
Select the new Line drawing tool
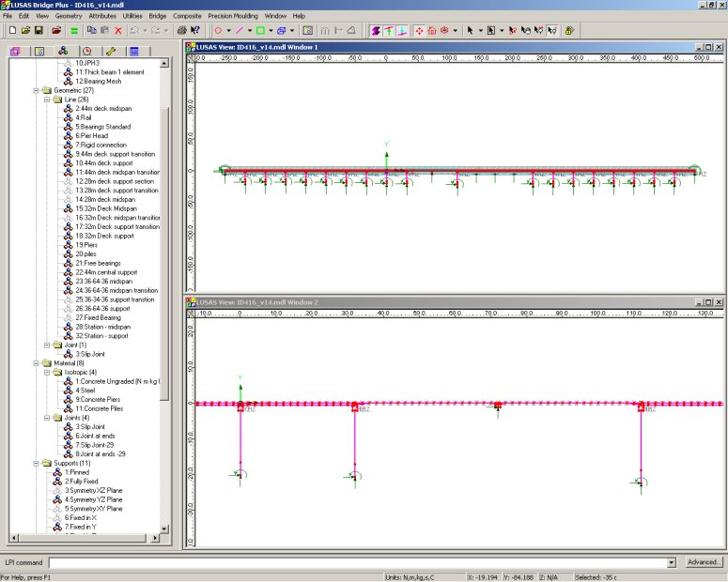click(239, 30)
